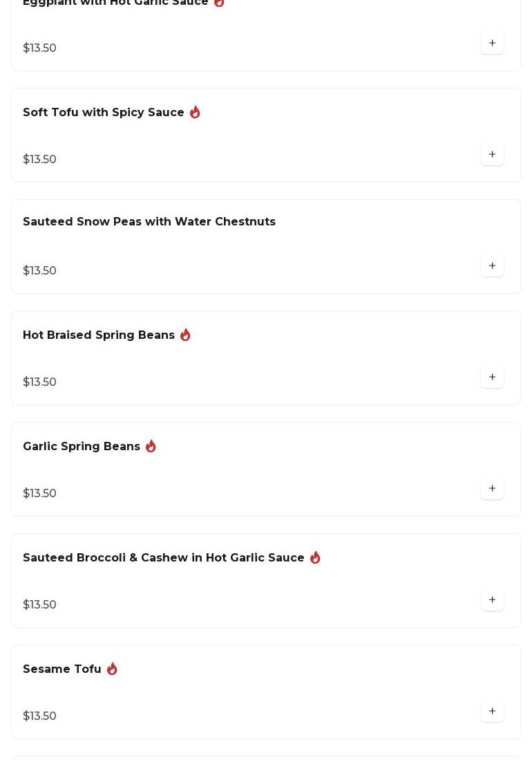This screenshot has width=532, height=760.
Task: Open the Sesame Tofu item title
Action: (62, 669)
